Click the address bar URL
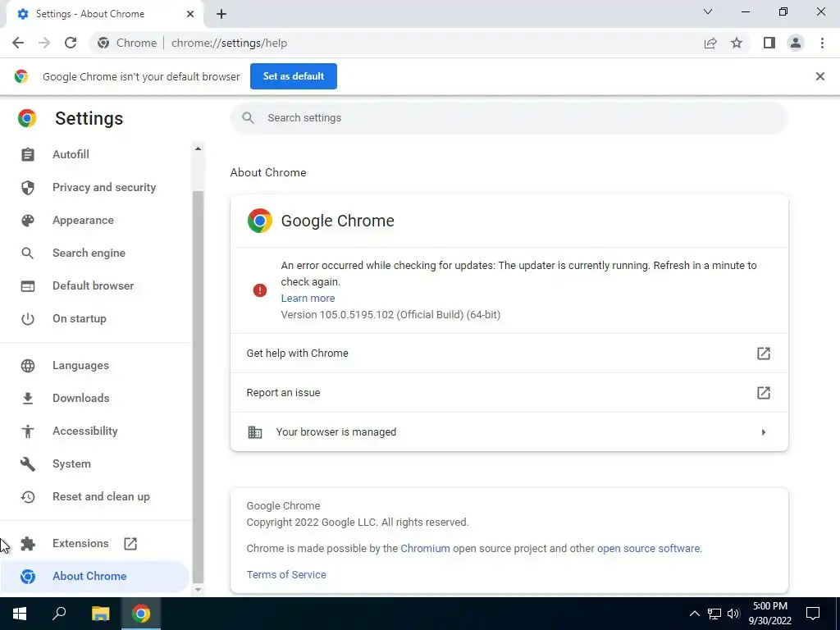 (x=230, y=43)
